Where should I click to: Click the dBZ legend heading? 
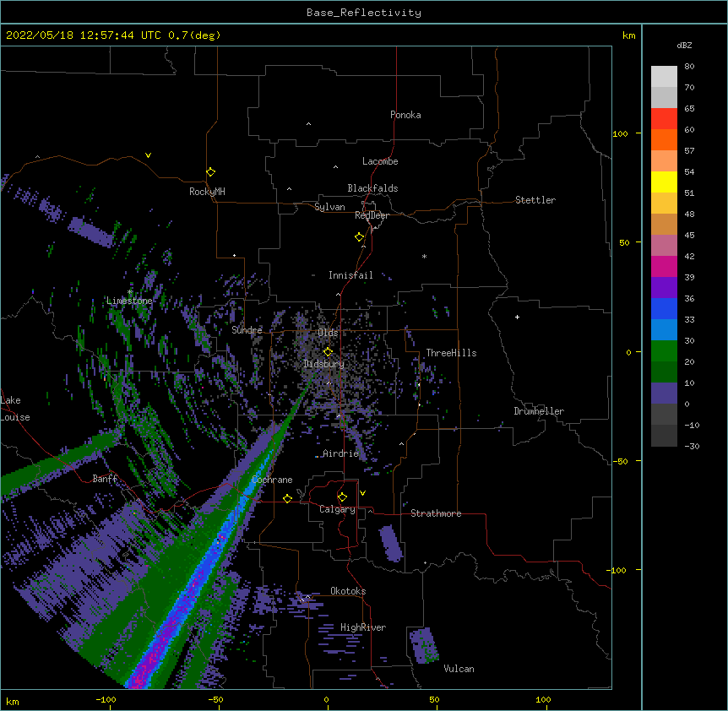click(684, 46)
